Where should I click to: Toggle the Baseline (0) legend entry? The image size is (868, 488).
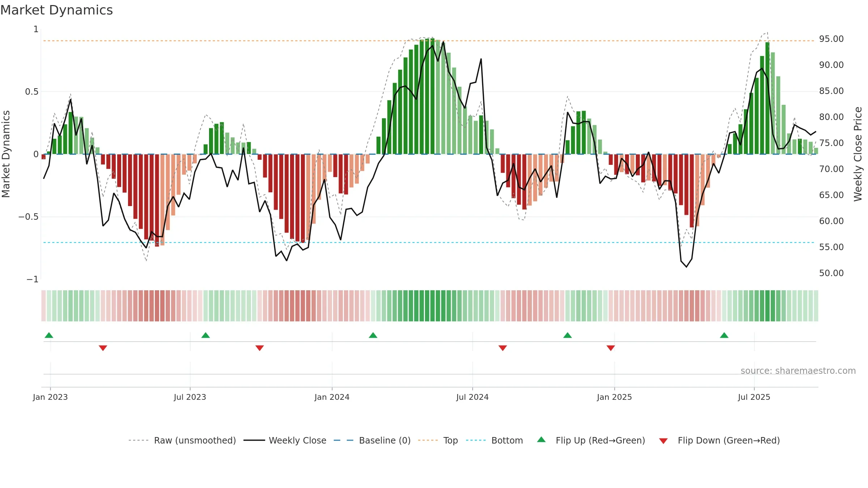(372, 440)
